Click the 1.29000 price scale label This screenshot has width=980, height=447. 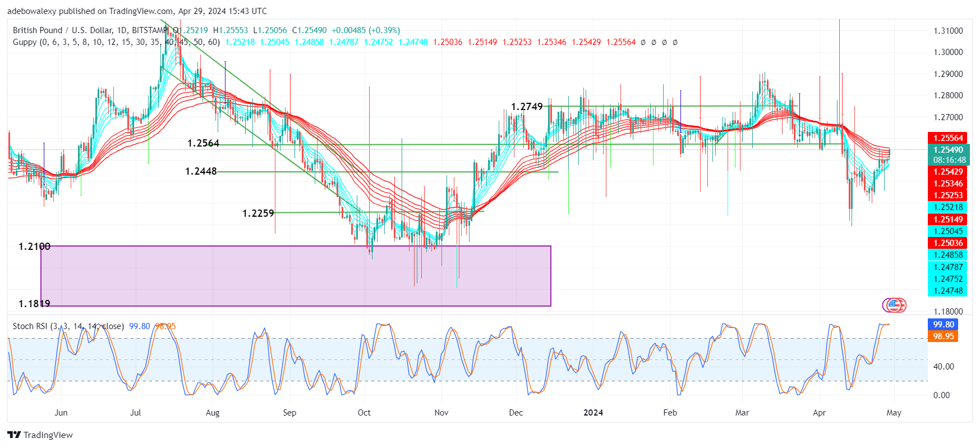(x=948, y=74)
